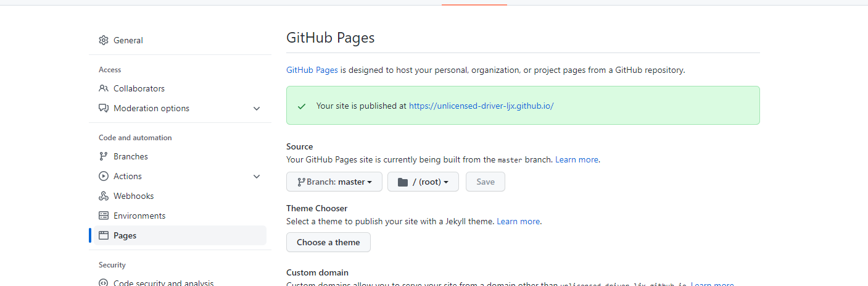Click the GitHub Pages heading
The width and height of the screenshot is (868, 286).
click(331, 38)
